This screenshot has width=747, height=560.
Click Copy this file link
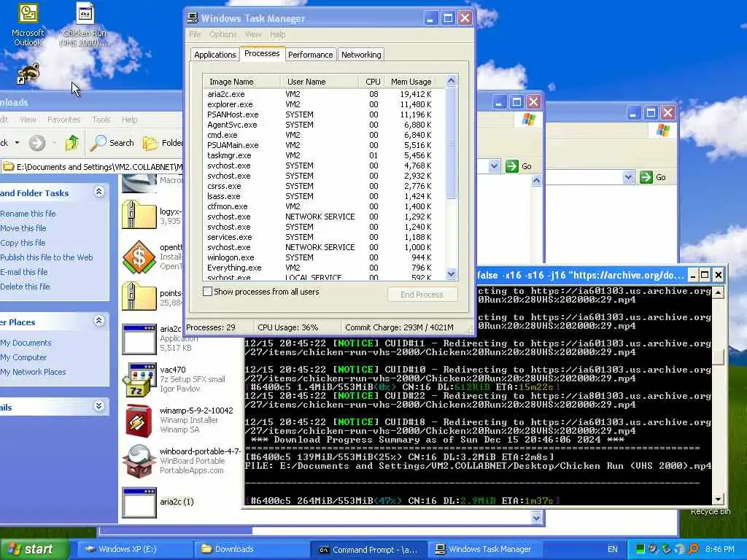click(23, 243)
